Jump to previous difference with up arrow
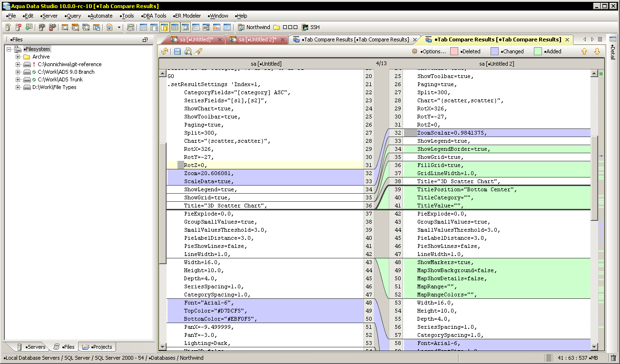620x364 pixels. point(584,51)
